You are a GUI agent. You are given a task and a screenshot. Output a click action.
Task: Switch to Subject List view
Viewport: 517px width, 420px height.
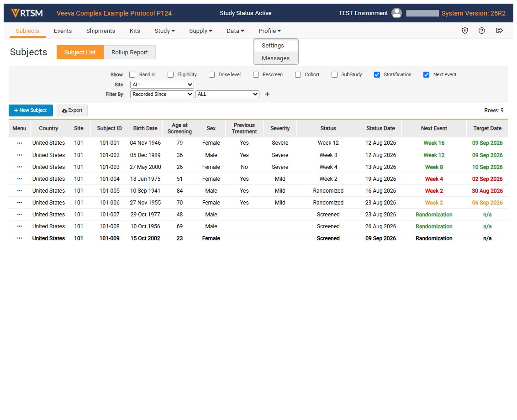click(80, 52)
